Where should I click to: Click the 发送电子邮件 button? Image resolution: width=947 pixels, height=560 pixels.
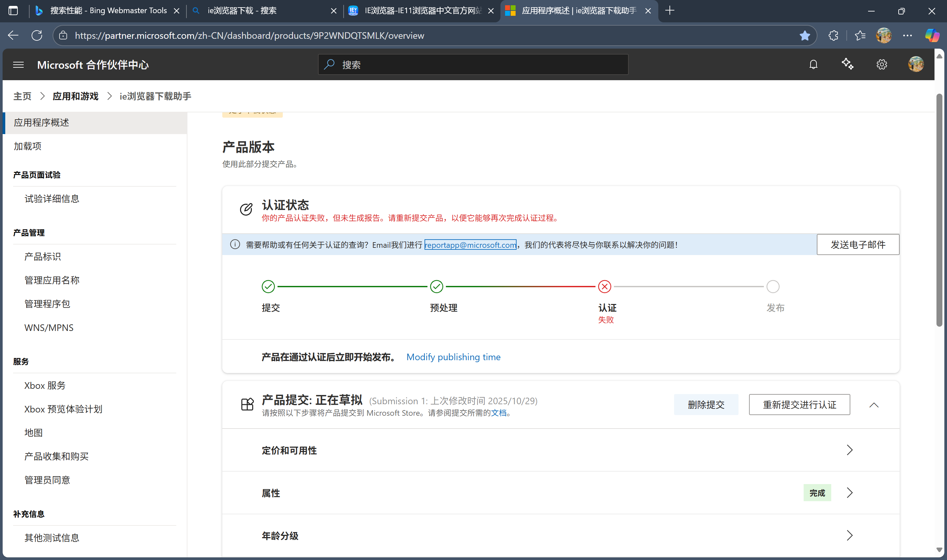click(858, 245)
